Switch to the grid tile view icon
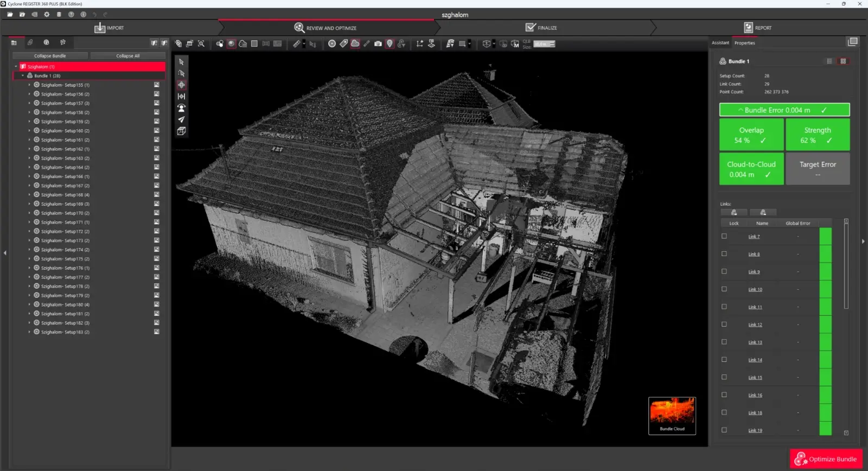Screen dimensions: 868x471 tap(843, 61)
